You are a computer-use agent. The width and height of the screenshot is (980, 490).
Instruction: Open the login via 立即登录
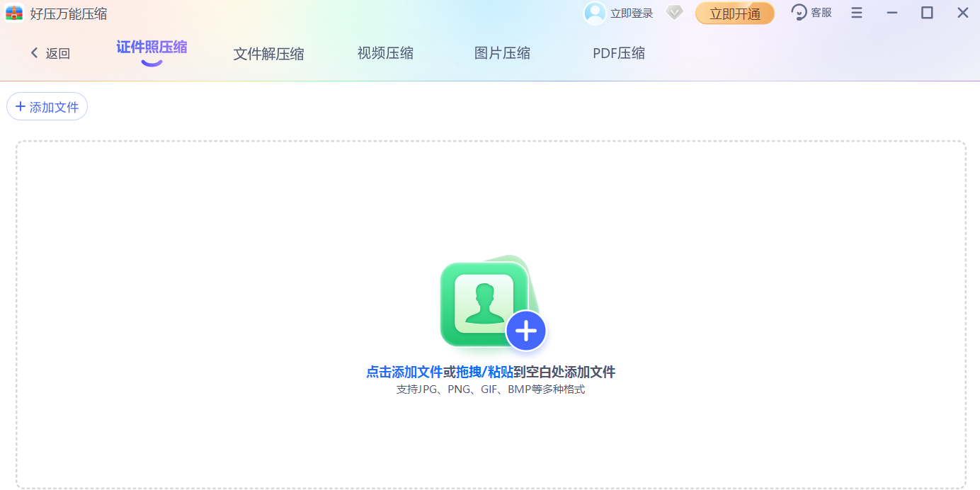click(x=632, y=13)
